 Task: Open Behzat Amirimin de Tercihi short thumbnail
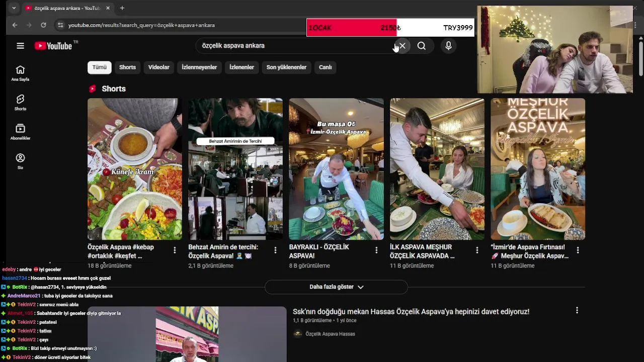tap(235, 169)
